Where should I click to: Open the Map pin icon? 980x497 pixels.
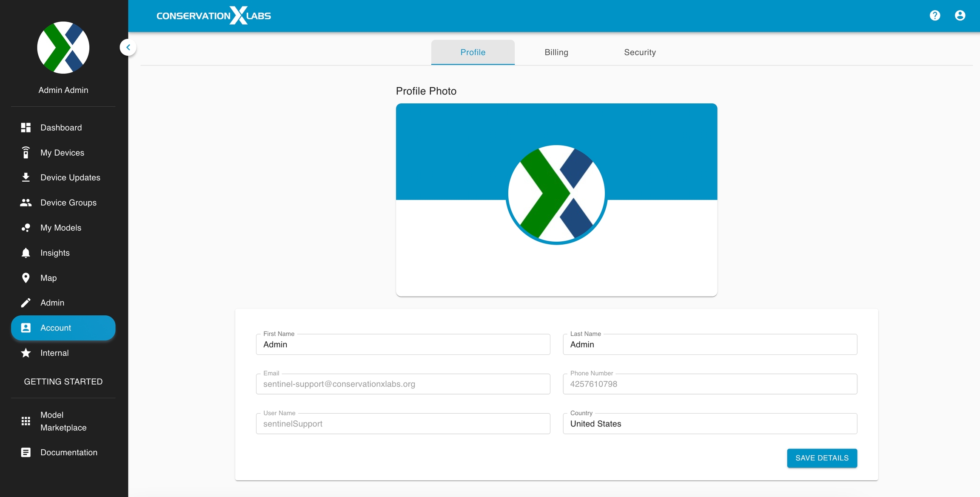pyautogui.click(x=26, y=278)
